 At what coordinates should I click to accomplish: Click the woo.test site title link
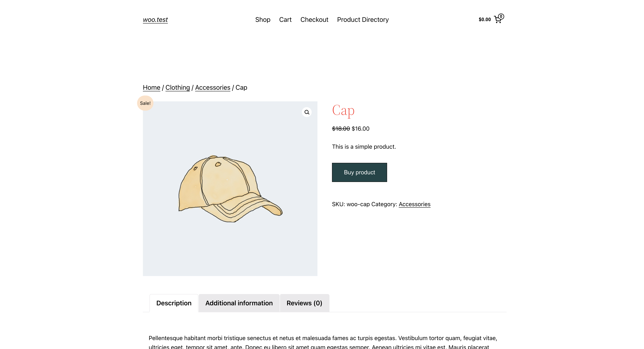[x=155, y=19]
